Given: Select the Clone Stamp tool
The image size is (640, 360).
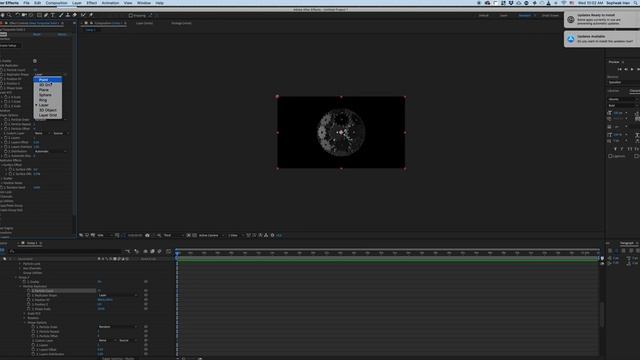Looking at the screenshot, I should tap(68, 15).
